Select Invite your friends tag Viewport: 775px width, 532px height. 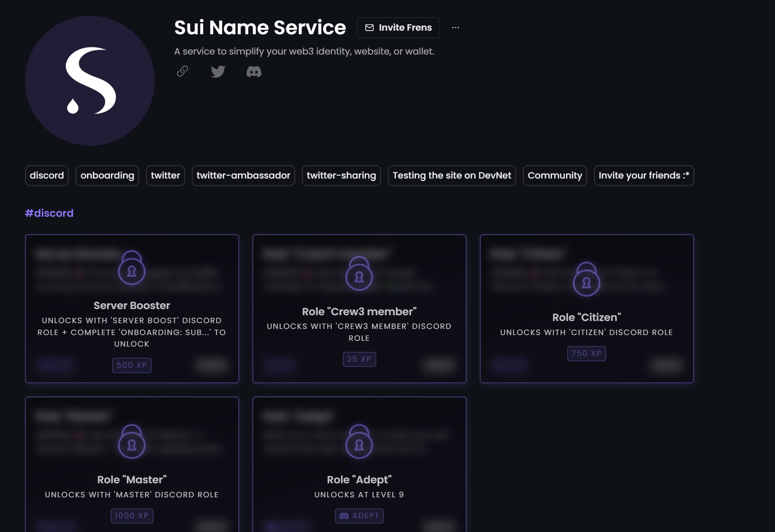click(644, 176)
